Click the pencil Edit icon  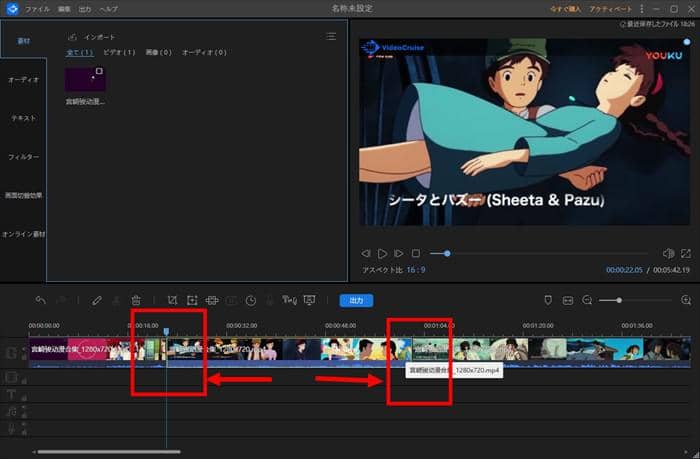(96, 300)
